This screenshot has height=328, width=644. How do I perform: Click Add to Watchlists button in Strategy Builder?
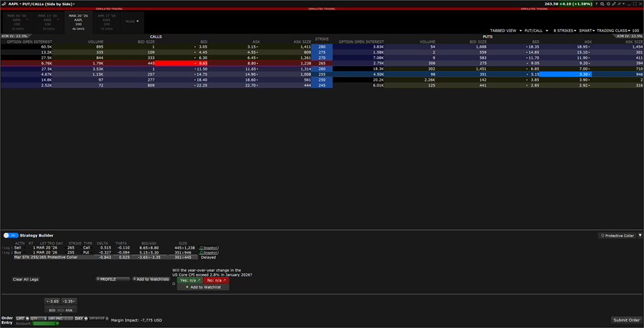tap(151, 279)
